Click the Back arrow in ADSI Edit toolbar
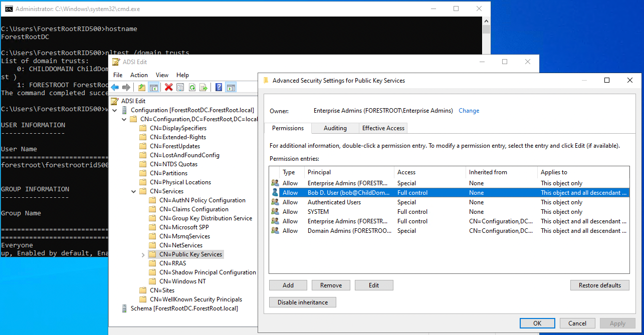644x335 pixels. point(115,87)
